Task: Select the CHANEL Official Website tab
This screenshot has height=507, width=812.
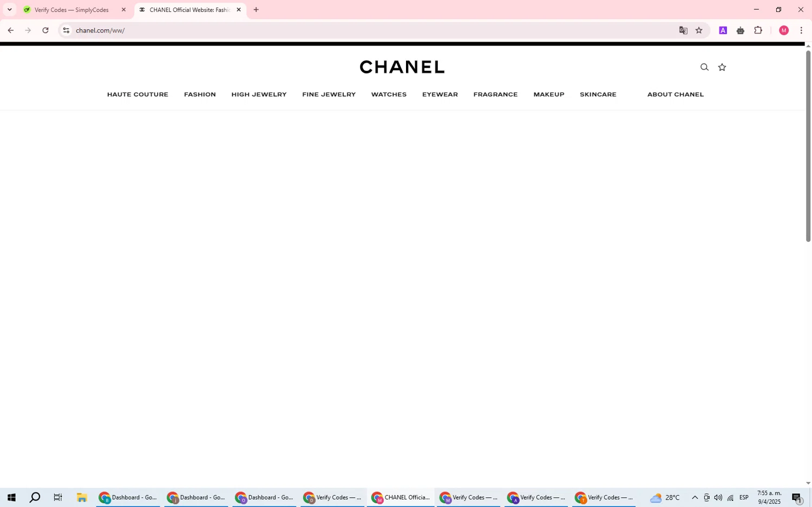Action: point(189,10)
